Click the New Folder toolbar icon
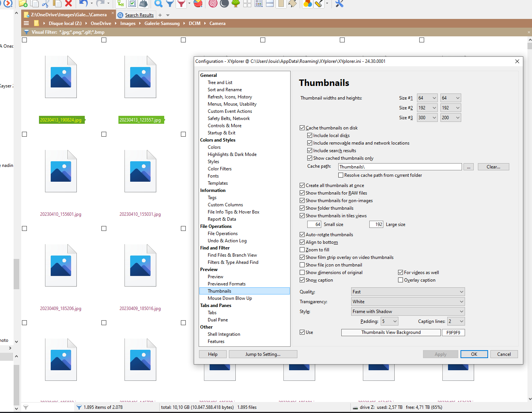The width and height of the screenshot is (532, 413). (23, 3)
